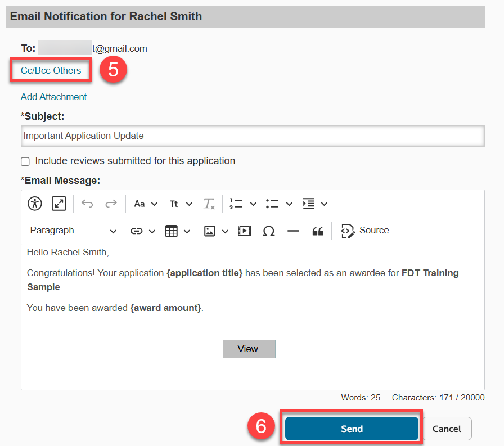Cancel the email notification

pos(447,429)
